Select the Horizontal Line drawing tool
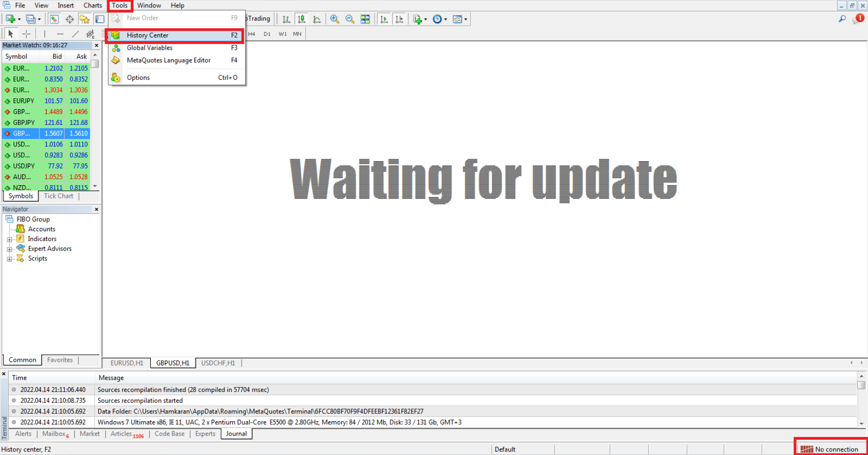Image resolution: width=868 pixels, height=455 pixels. pos(60,34)
